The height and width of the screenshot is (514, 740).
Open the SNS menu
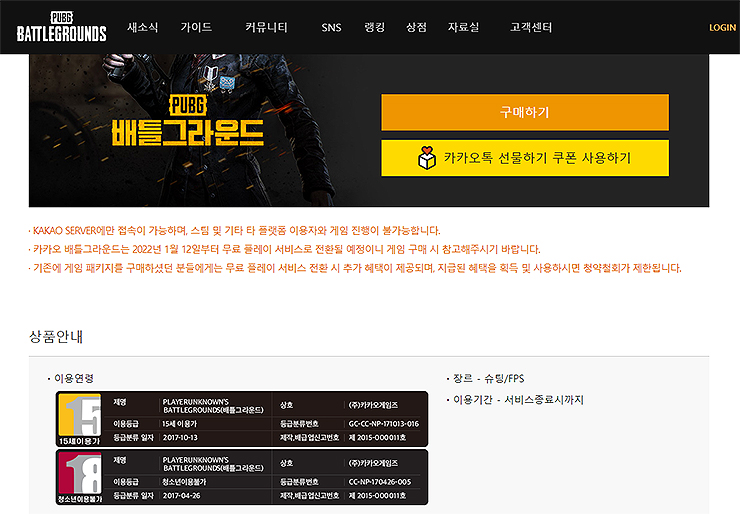point(331,28)
